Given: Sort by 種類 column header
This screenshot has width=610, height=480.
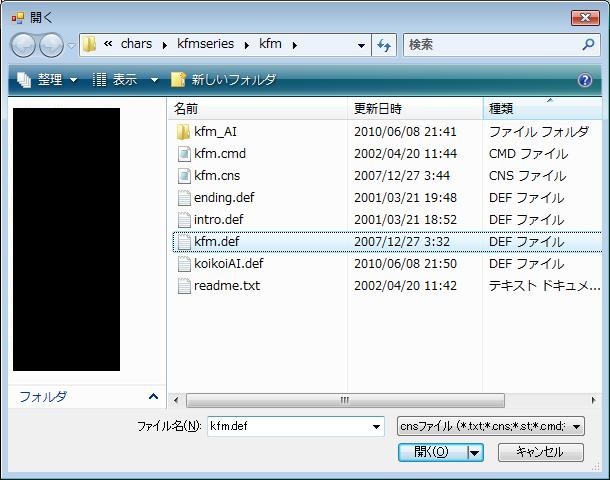Looking at the screenshot, I should pos(542,108).
